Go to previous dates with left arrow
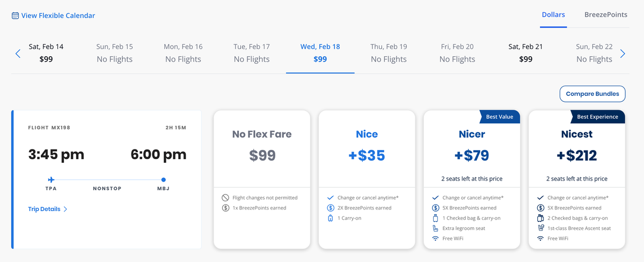Image resolution: width=644 pixels, height=262 pixels. (x=18, y=54)
